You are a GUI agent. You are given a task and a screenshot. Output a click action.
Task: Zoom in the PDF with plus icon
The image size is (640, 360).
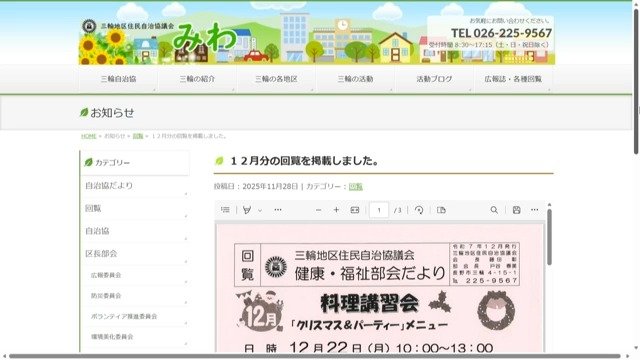tap(336, 210)
